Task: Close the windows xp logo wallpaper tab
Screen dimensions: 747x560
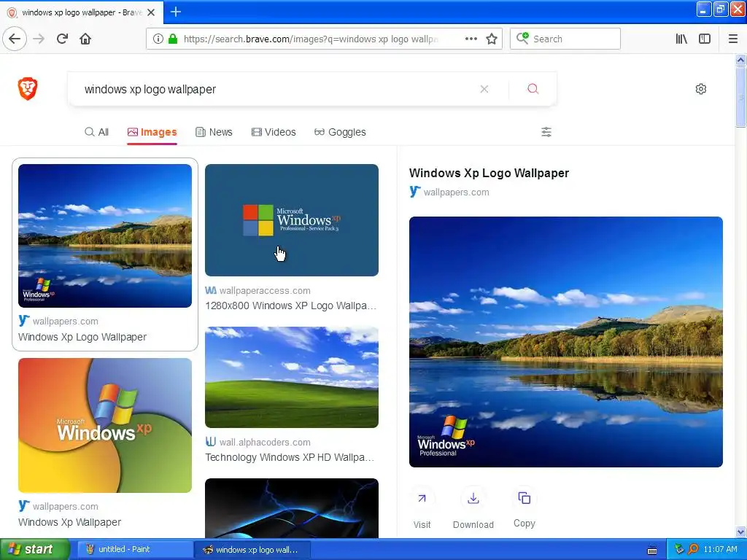Action: pyautogui.click(x=151, y=12)
